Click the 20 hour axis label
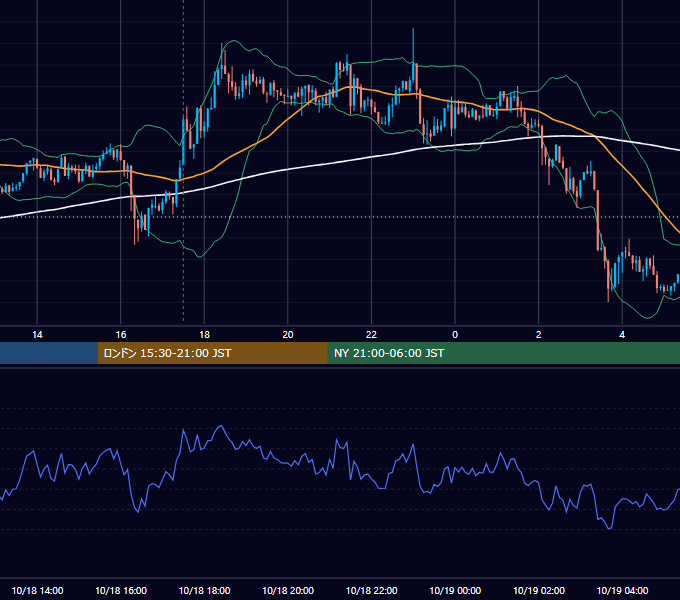This screenshot has width=680, height=600. click(x=288, y=335)
